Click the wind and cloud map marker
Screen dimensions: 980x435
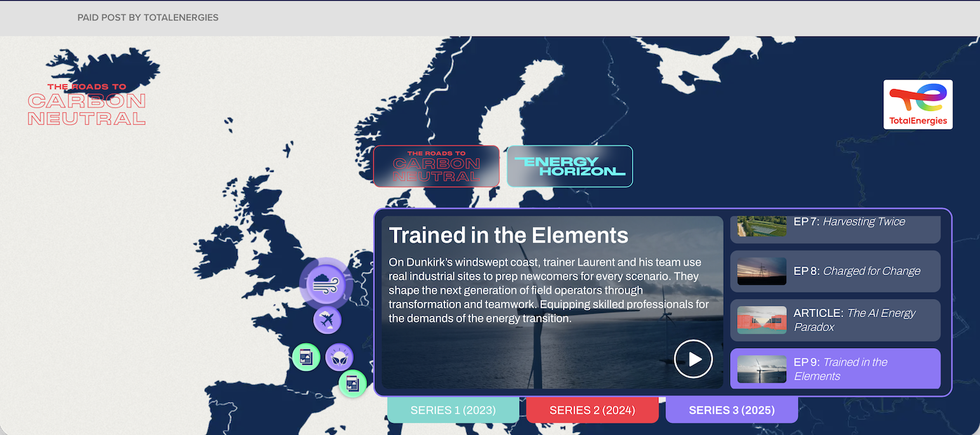click(326, 284)
